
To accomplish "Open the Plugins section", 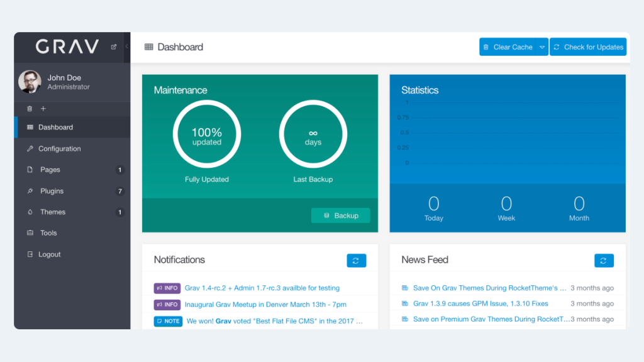I will [x=72, y=191].
